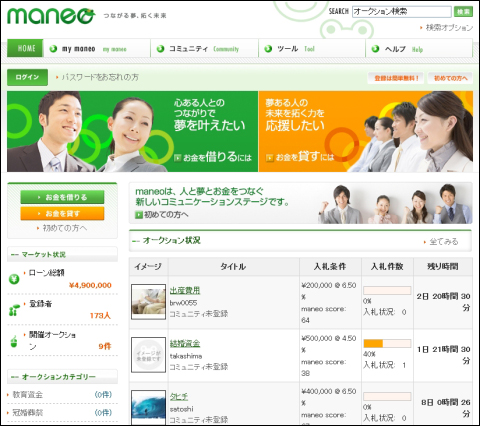Open sidebar 初めての方へ link
This screenshot has width=480, height=426.
tap(65, 228)
